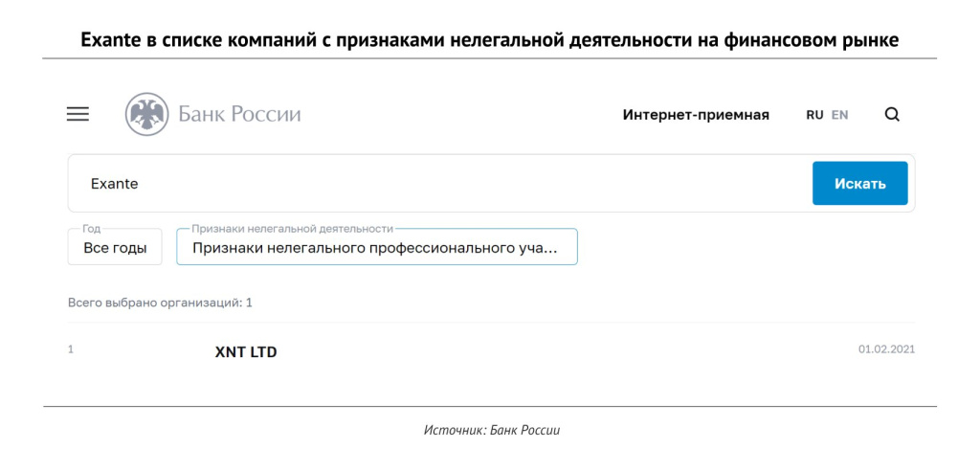Screen dimensions: 980x450
Task: Click the "Признаки нелегальной деятельности" filter label
Action: click(293, 229)
